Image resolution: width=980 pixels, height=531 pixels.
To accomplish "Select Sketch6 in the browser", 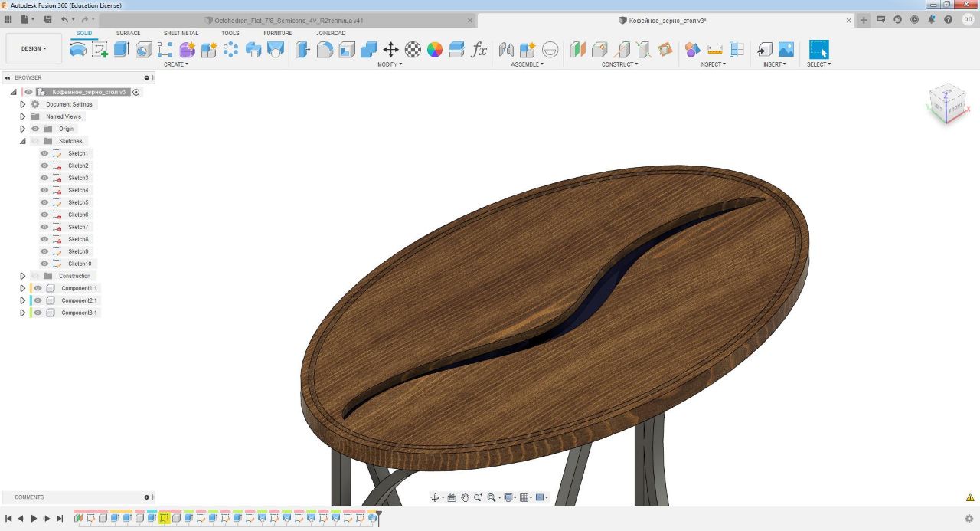I will click(78, 215).
